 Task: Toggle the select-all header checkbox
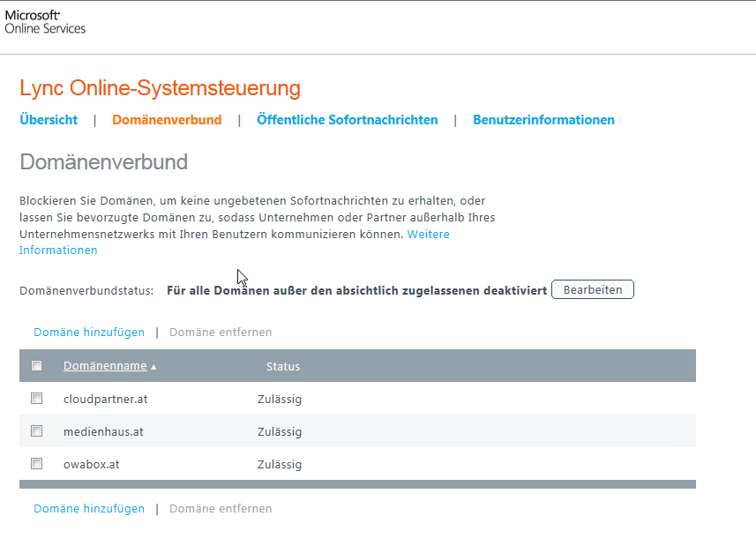pos(37,366)
